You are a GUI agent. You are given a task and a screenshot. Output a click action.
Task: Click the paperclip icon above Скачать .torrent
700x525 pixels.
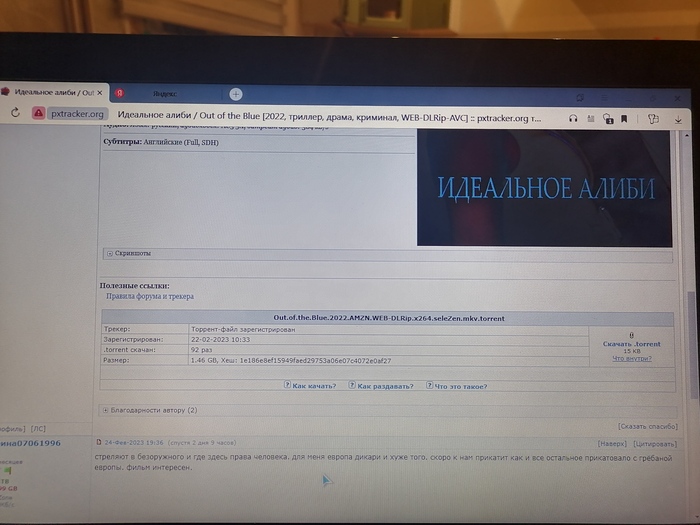tap(631, 335)
